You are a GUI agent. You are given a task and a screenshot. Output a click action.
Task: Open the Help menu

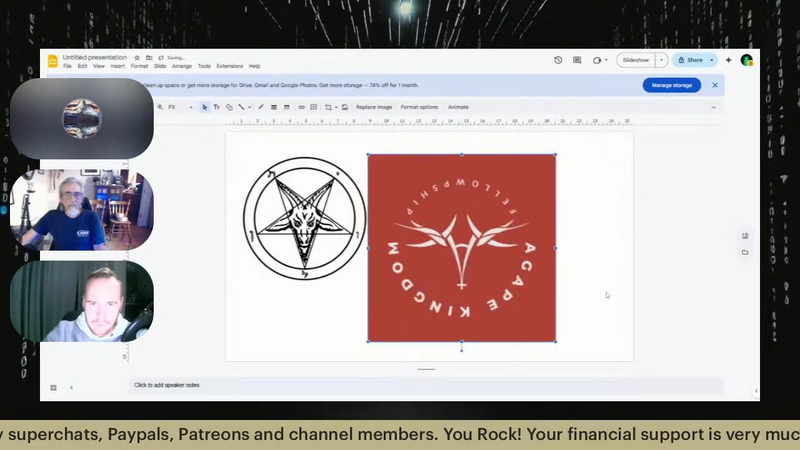(x=255, y=66)
